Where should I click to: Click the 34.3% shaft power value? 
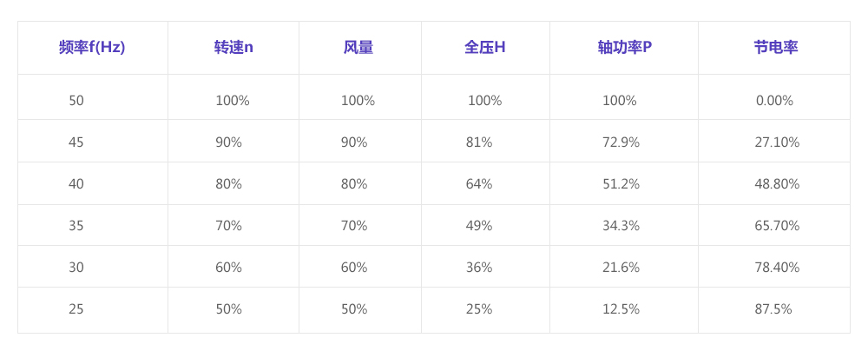click(x=621, y=226)
